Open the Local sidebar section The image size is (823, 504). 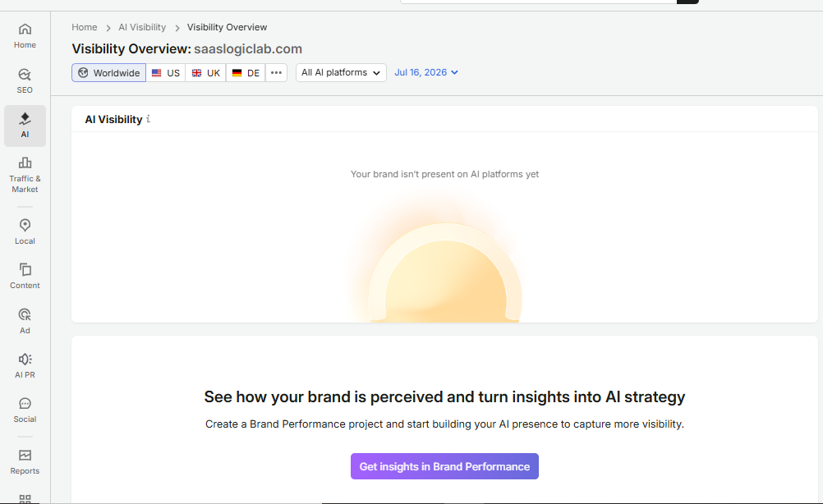point(25,232)
